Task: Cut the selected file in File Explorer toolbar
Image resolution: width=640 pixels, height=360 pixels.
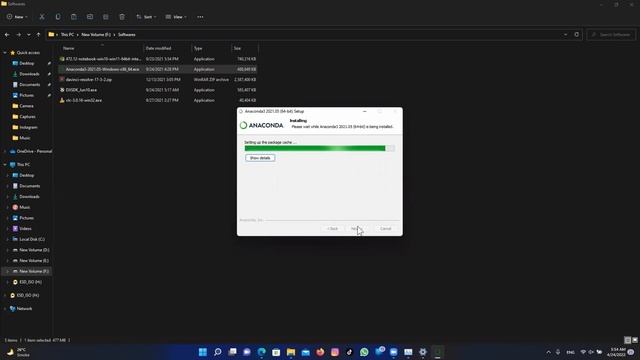Action: [42, 17]
